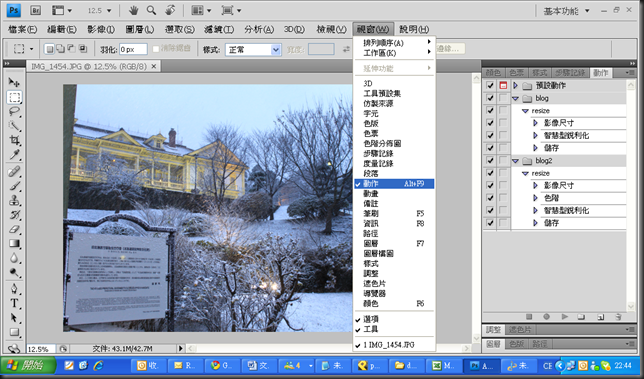Open the Internet Explorer quick launch icon

coord(98,365)
